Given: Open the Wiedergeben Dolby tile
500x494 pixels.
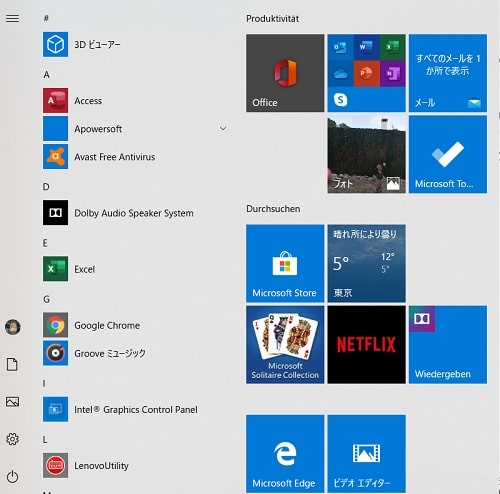Looking at the screenshot, I should pyautogui.click(x=448, y=345).
